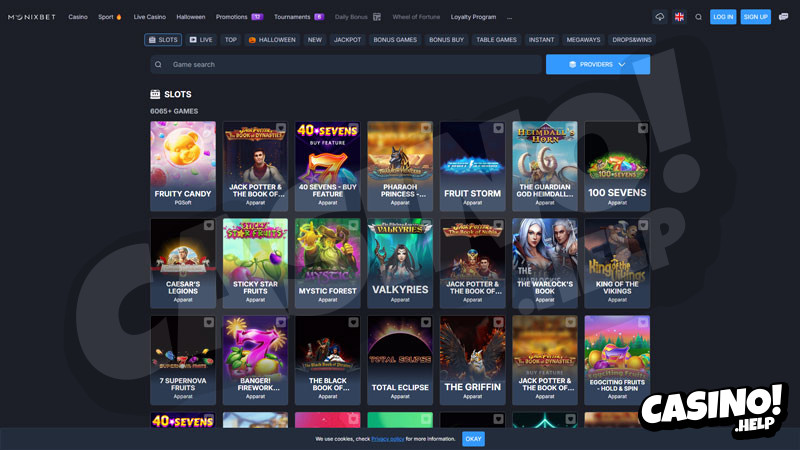Image resolution: width=800 pixels, height=450 pixels.
Task: Open the Valkyries game thumbnail
Action: pos(400,263)
